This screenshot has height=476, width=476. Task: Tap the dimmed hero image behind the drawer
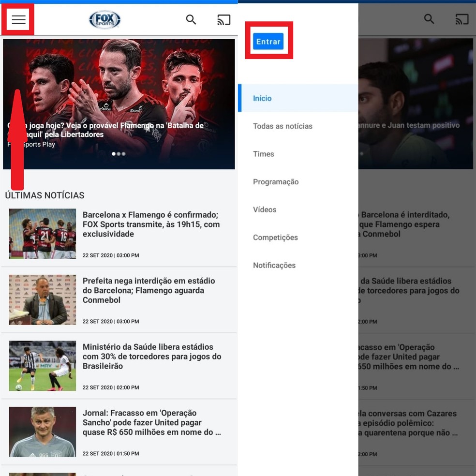click(416, 103)
